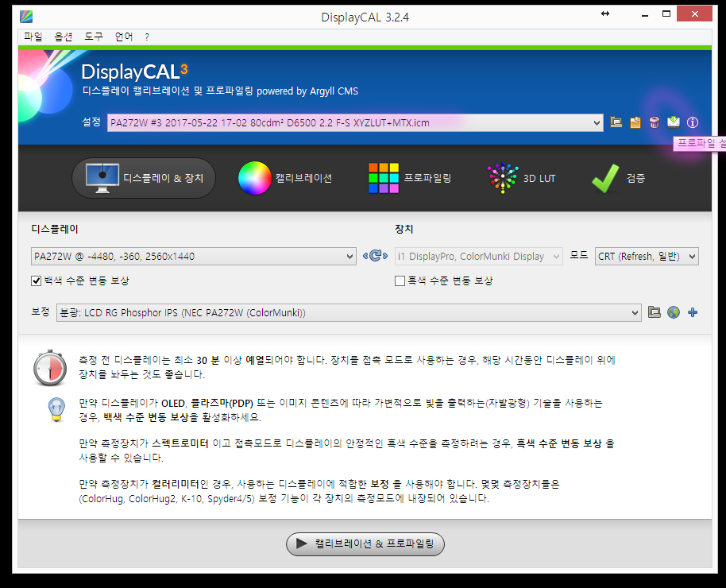Open the load settings file folder icon

(x=616, y=122)
